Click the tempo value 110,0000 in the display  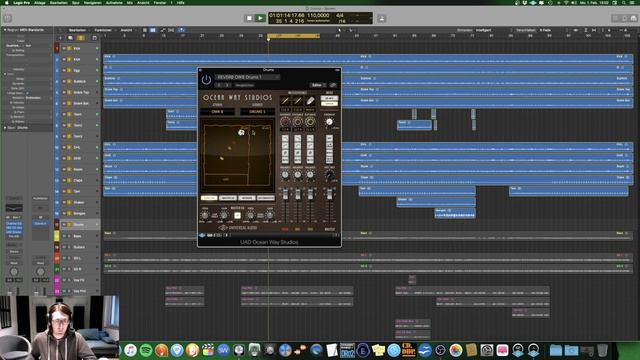[318, 15]
